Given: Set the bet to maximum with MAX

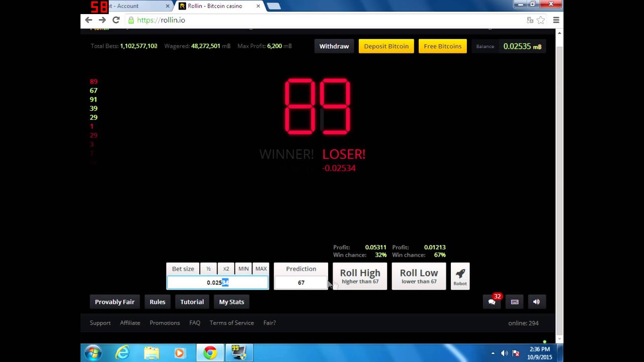Looking at the screenshot, I should pyautogui.click(x=261, y=269).
